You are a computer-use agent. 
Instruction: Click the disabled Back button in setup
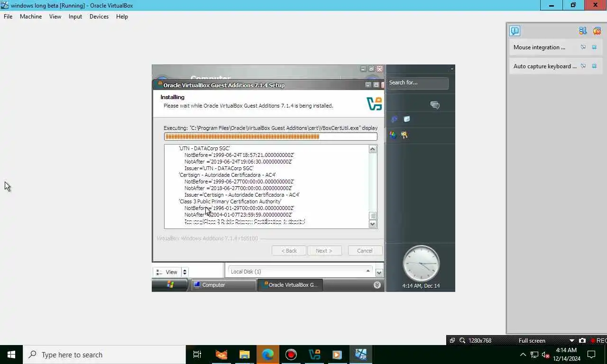pyautogui.click(x=289, y=251)
